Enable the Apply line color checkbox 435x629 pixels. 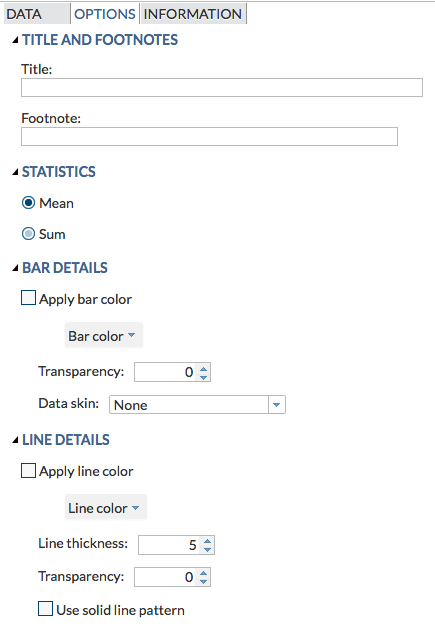point(28,471)
